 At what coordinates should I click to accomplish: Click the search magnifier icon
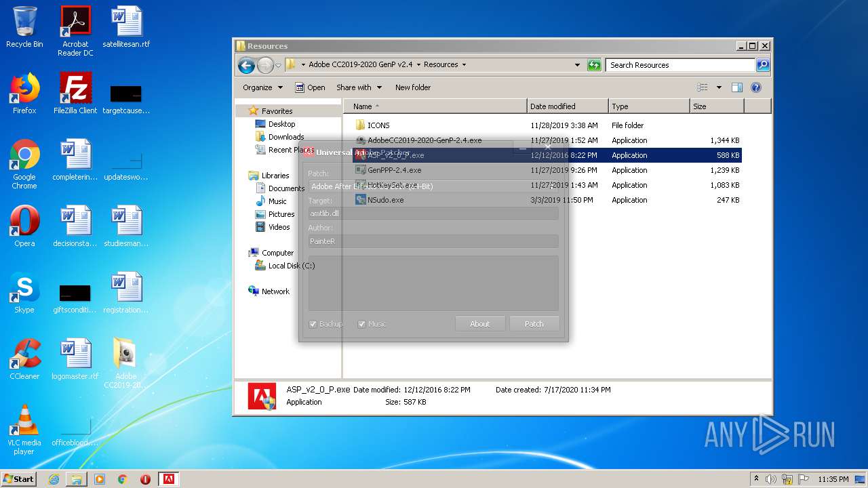(x=763, y=65)
